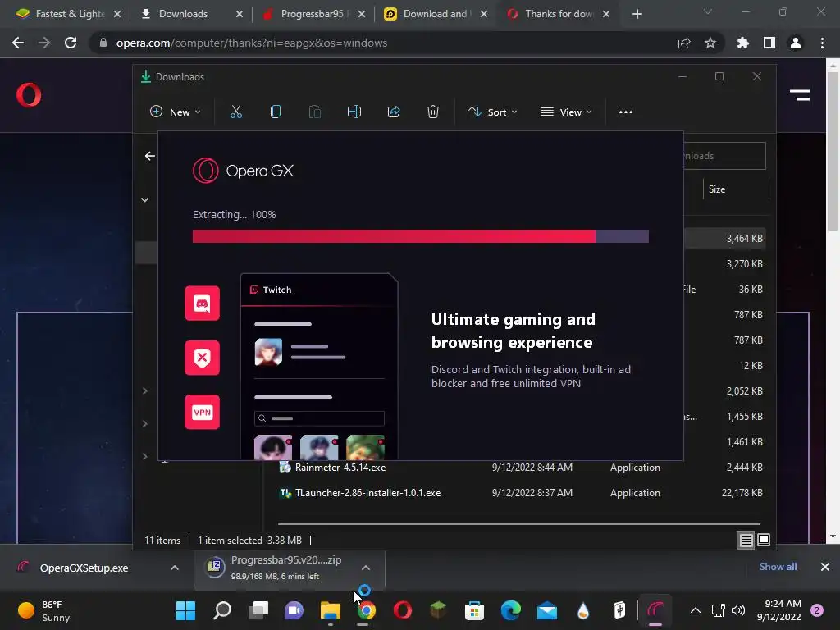Click the Opera GX logo in installer
Image resolution: width=840 pixels, height=630 pixels.
pyautogui.click(x=243, y=171)
